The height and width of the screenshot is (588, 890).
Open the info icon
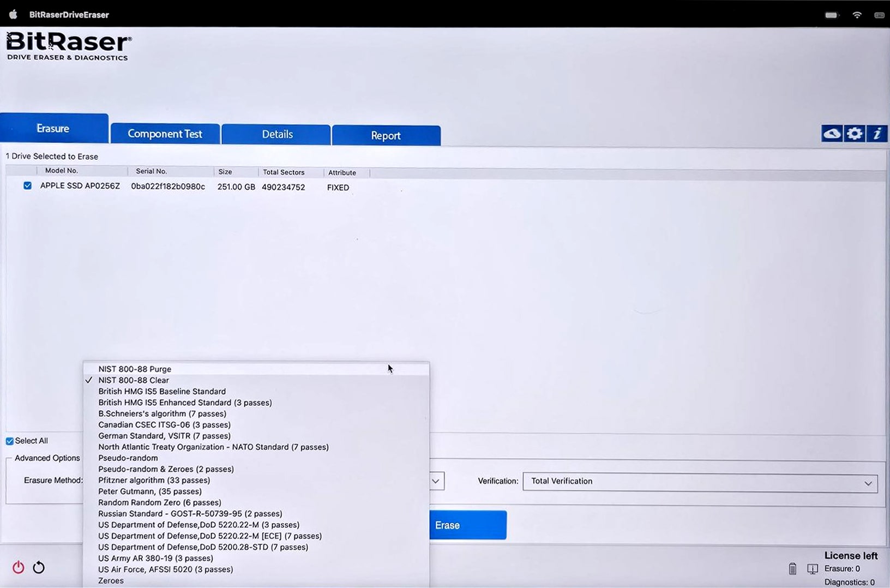(877, 134)
